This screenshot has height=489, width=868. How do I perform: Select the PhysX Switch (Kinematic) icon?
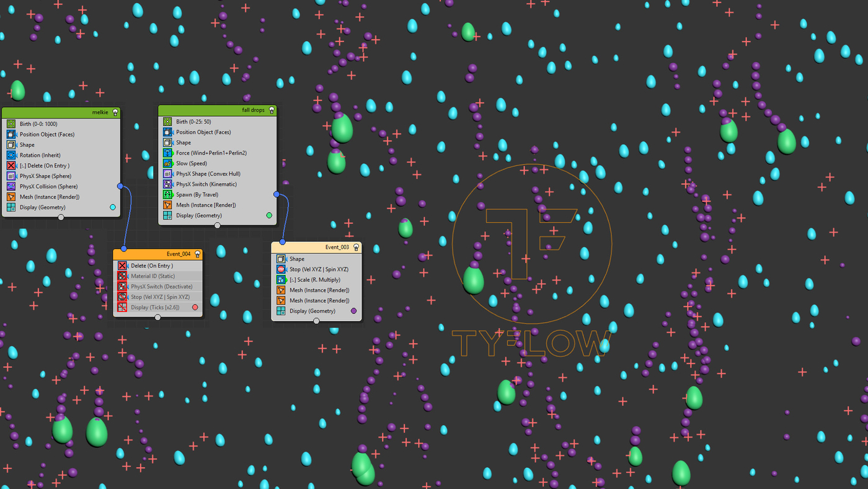click(167, 184)
